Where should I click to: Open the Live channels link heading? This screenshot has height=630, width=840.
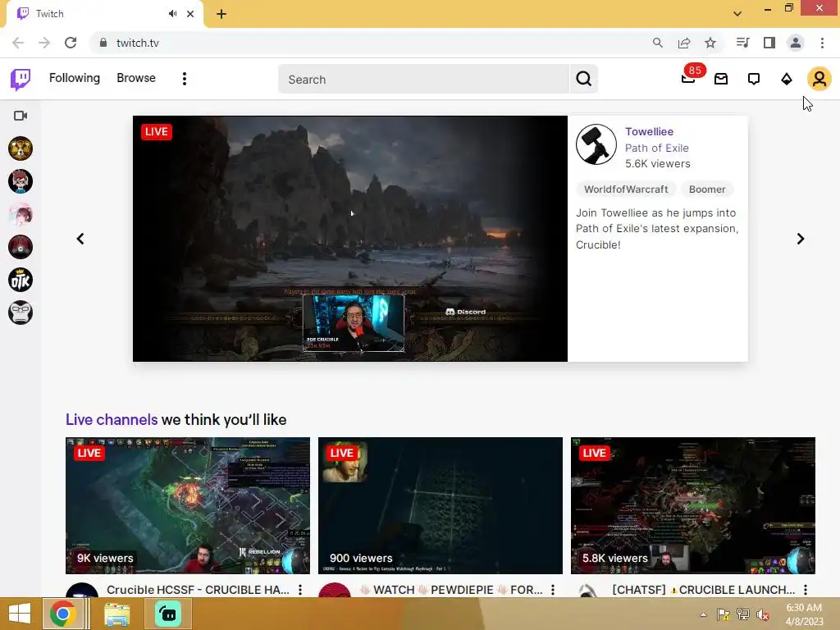coord(112,419)
